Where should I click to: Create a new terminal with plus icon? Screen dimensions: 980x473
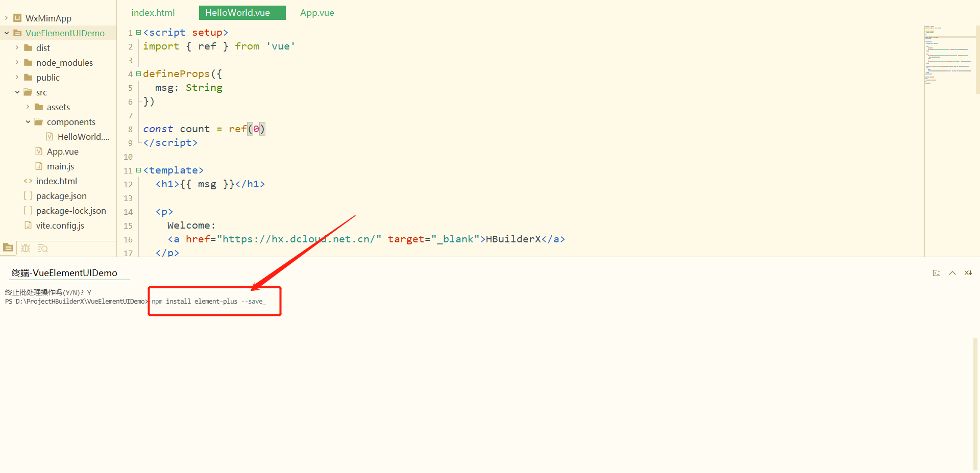pyautogui.click(x=937, y=273)
